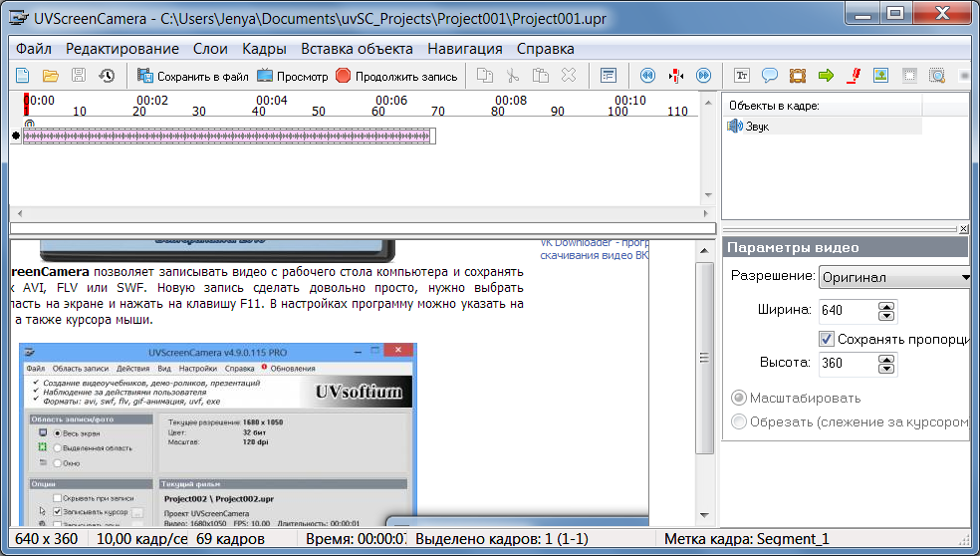Screen dimensions: 980x556
Task: Open the Файл menu
Action: tap(34, 48)
